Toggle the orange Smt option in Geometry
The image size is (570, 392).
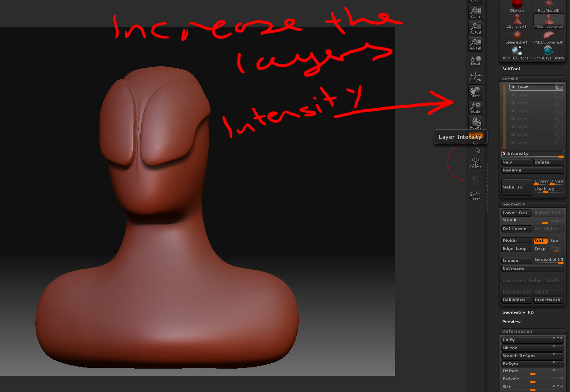[540, 241]
